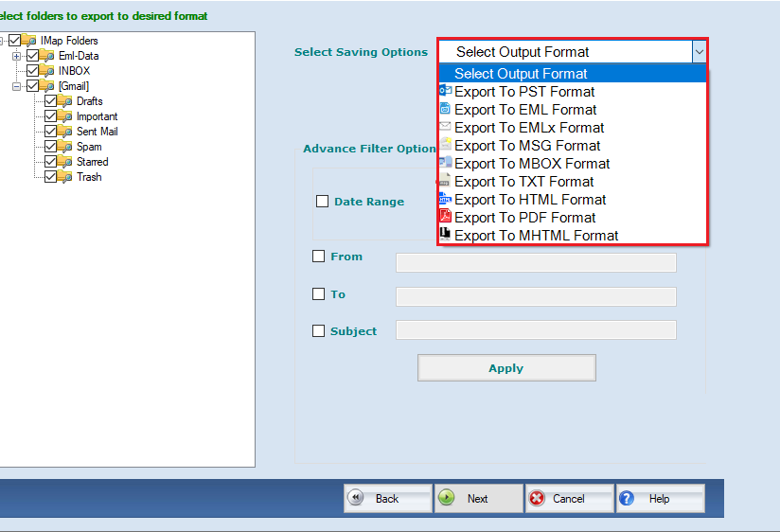Viewport: 780px width, 532px height.
Task: Click the EML format icon in the list
Action: (x=445, y=109)
